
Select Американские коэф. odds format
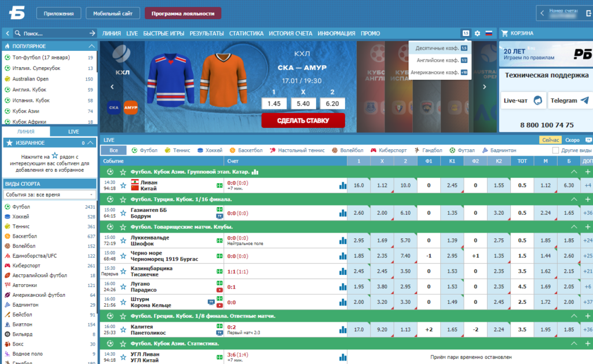pyautogui.click(x=440, y=72)
